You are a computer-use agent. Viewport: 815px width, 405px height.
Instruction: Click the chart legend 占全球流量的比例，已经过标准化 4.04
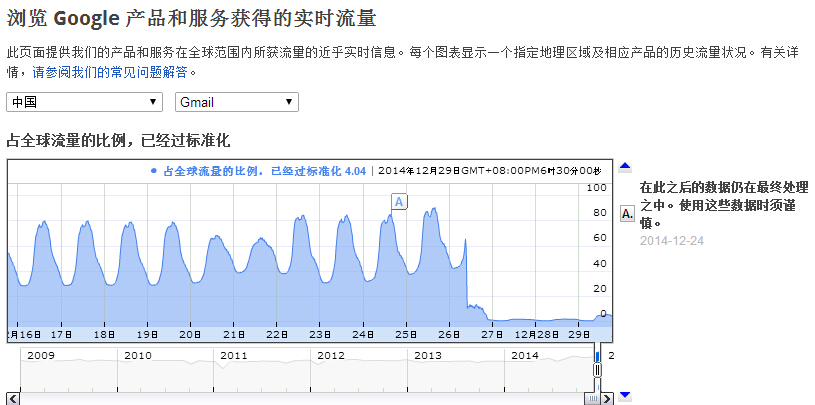(258, 171)
